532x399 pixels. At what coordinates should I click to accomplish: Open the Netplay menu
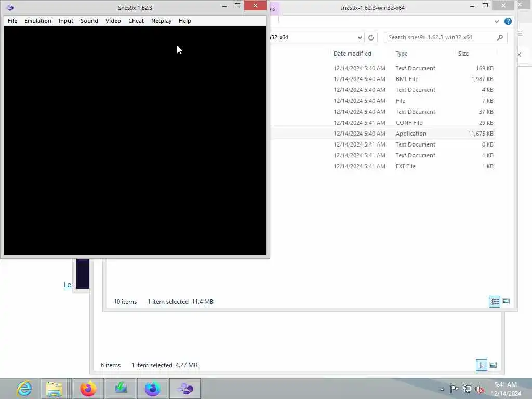tap(161, 21)
